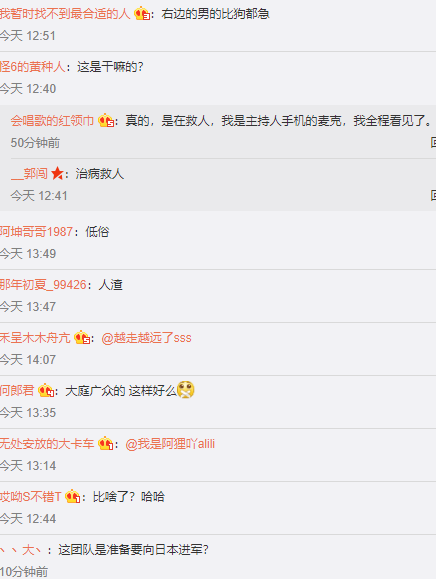Image resolution: width=436 pixels, height=579 pixels.
Task: Open 禾呈木木舟亢 username link
Action: (35, 338)
